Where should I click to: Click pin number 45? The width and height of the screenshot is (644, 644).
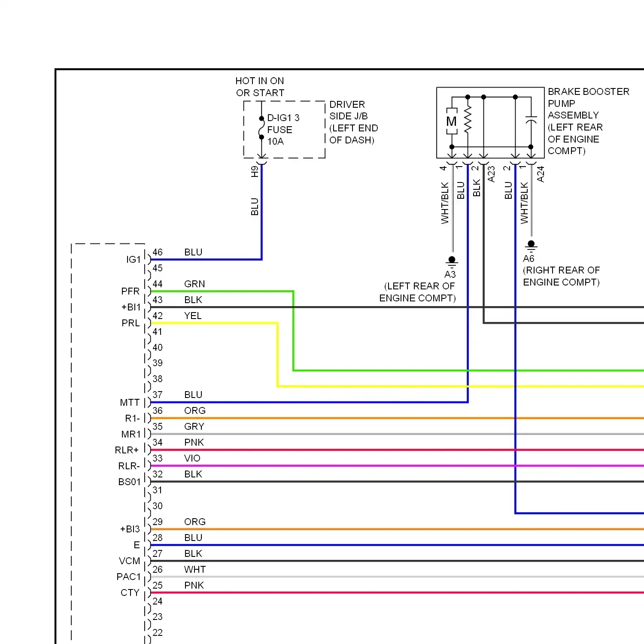click(x=158, y=268)
